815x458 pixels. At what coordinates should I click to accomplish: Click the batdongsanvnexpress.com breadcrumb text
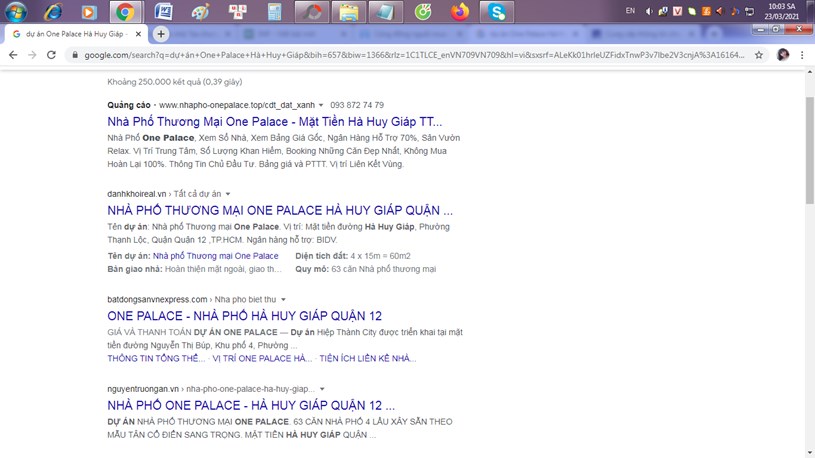coord(192,299)
